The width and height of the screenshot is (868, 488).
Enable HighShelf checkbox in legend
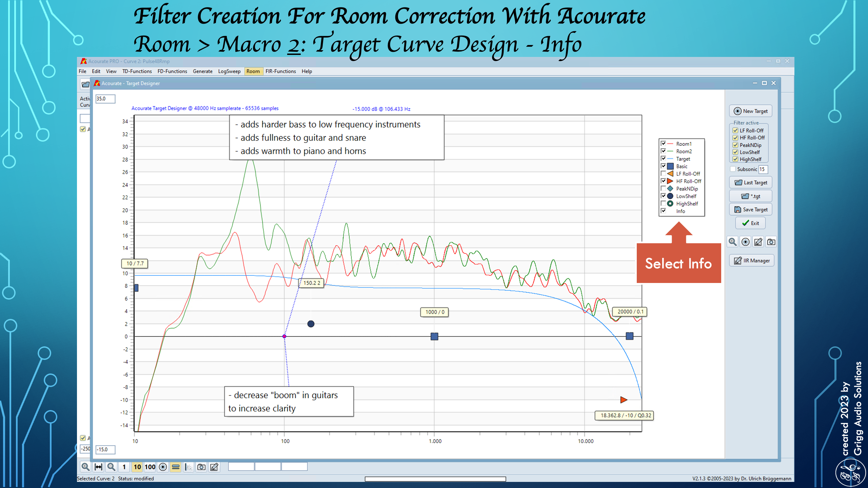click(x=663, y=203)
